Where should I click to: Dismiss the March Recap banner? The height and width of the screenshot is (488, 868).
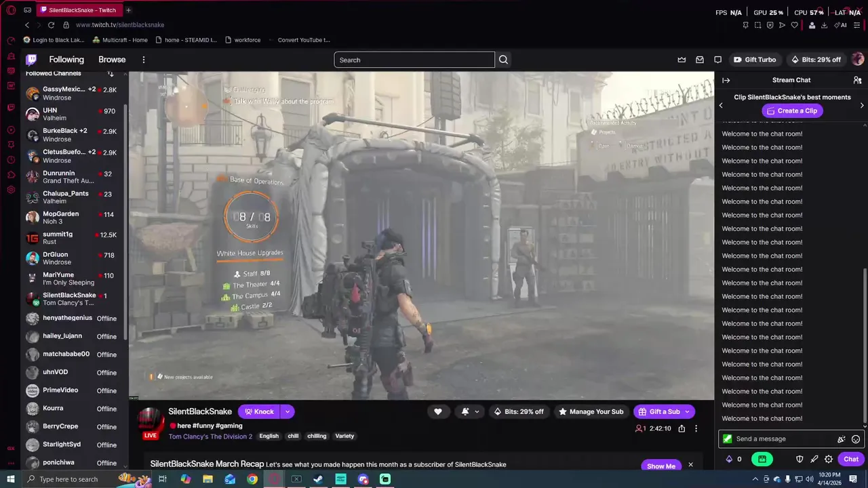tap(690, 465)
